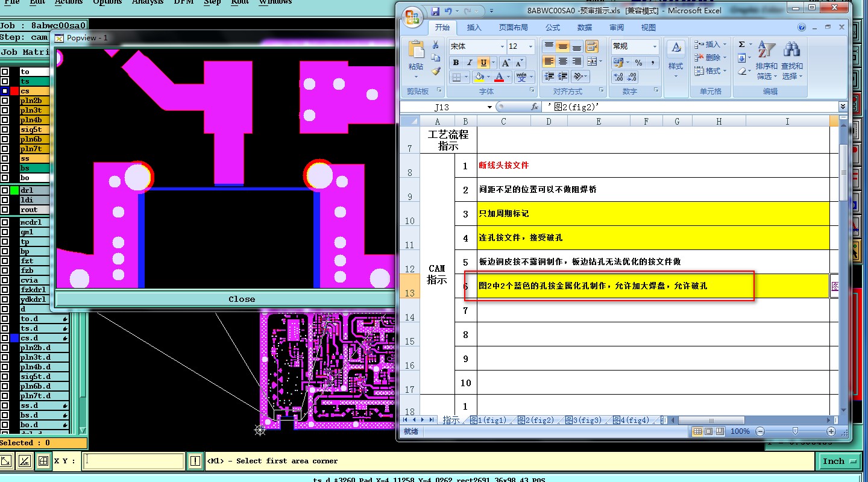
Task: Apply percent style format
Action: pyautogui.click(x=638, y=63)
